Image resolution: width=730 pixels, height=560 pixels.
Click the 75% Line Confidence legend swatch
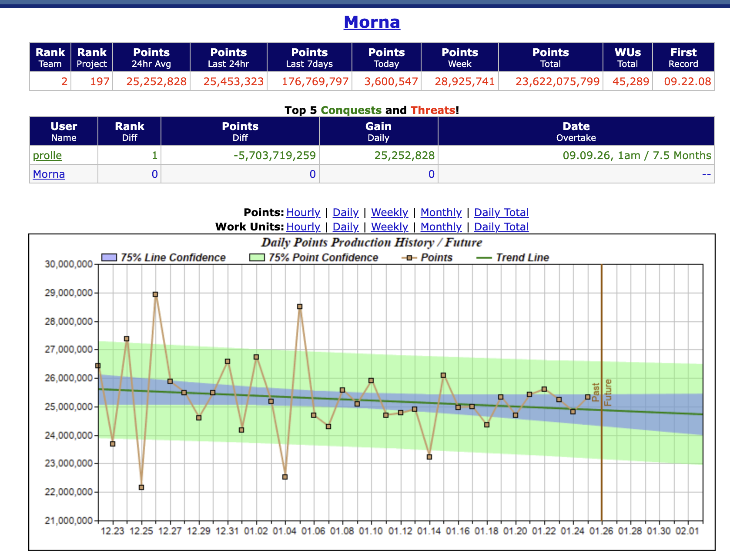109,258
